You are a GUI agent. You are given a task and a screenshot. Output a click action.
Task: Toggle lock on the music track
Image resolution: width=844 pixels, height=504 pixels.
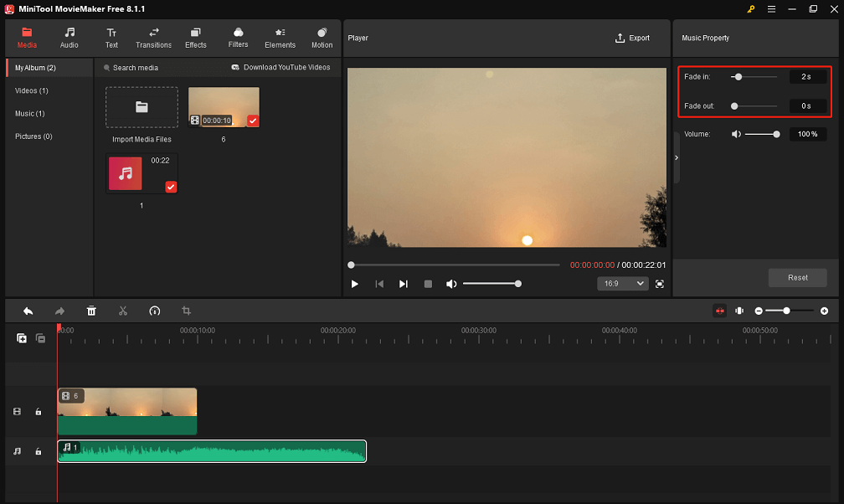pos(39,451)
